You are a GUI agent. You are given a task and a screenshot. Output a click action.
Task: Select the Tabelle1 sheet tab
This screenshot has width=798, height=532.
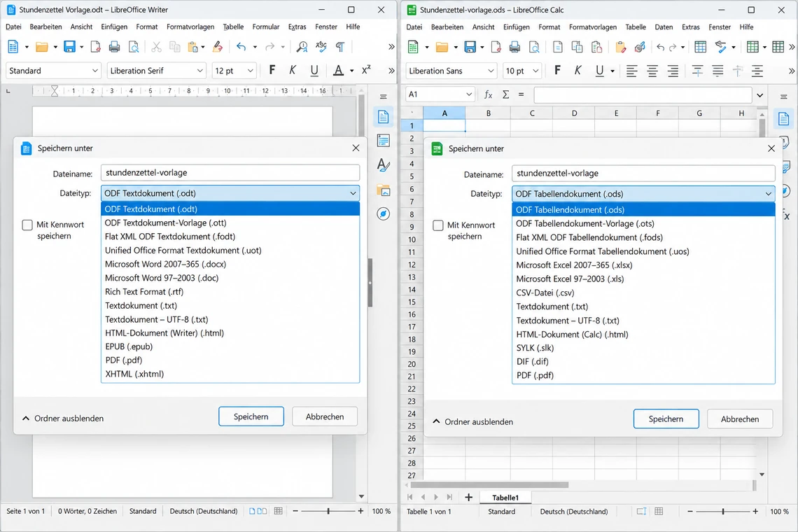point(505,498)
